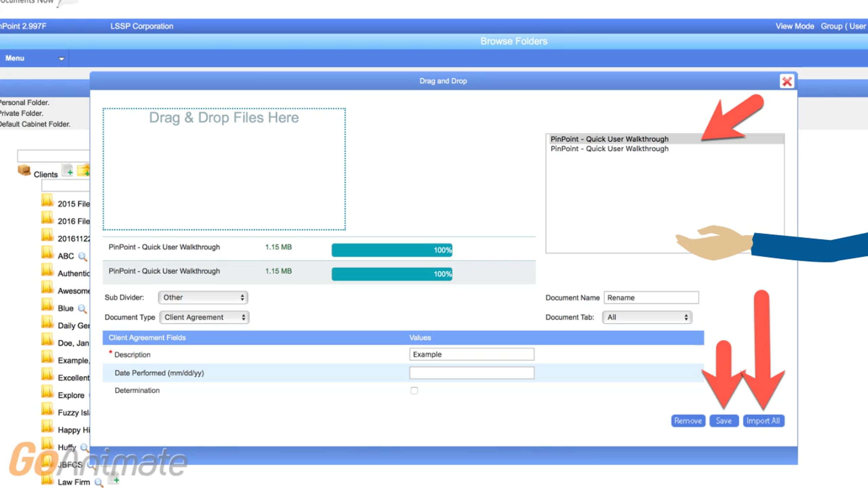Click the Huffy folder icon
The height and width of the screenshot is (488, 868).
[47, 444]
